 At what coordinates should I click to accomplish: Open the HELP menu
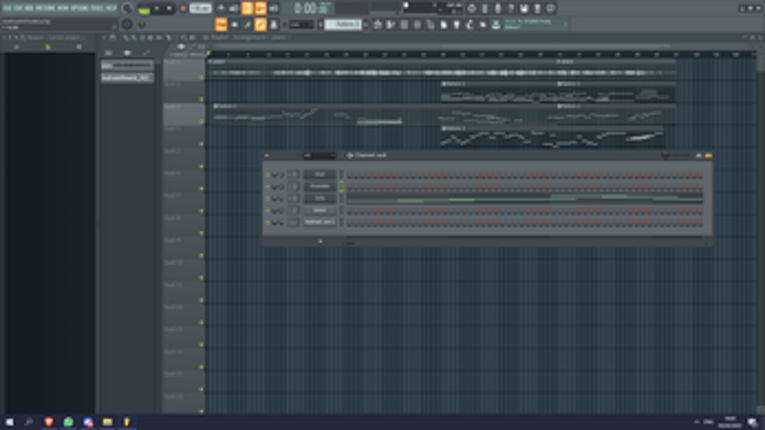tap(111, 8)
